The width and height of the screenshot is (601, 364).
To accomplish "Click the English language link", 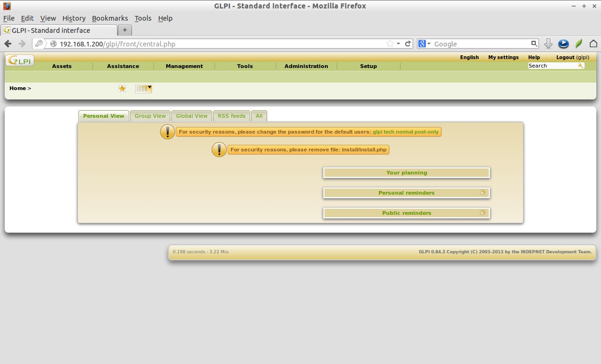I will [x=470, y=57].
